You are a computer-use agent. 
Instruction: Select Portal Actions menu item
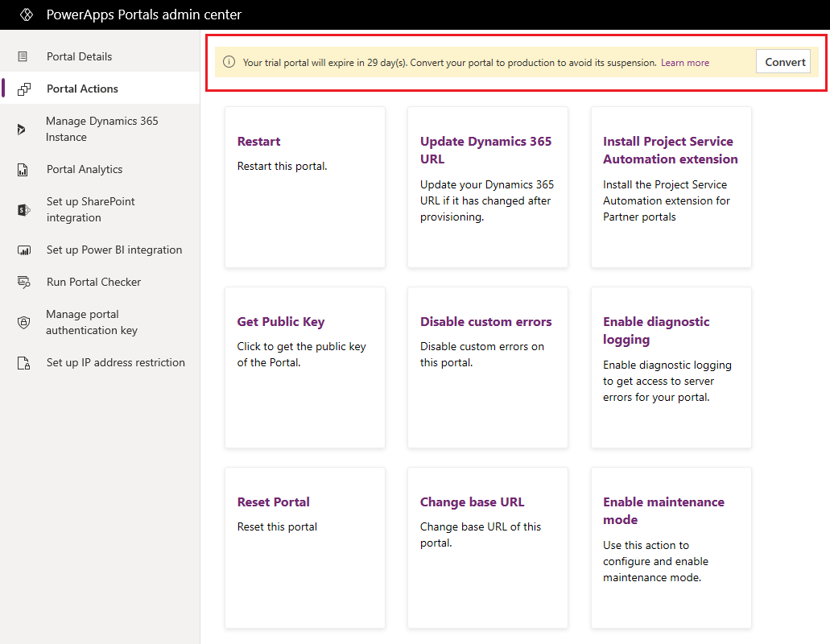pyautogui.click(x=100, y=89)
